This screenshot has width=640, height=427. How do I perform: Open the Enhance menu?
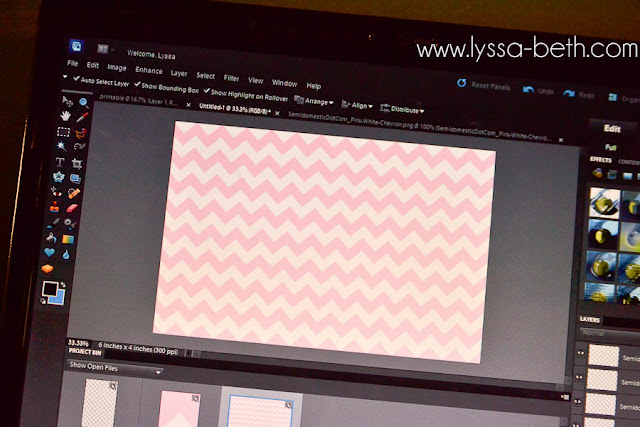(149, 70)
